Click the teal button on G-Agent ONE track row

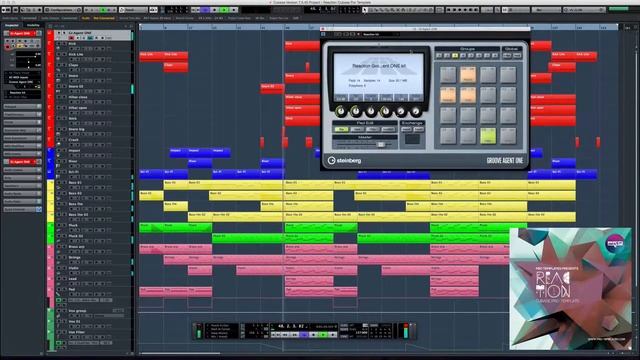coord(90,38)
